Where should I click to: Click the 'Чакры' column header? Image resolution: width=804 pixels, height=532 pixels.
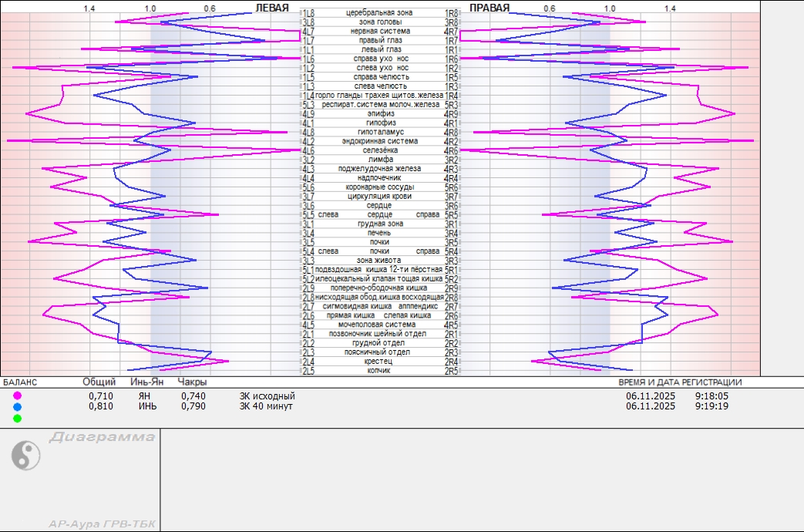(192, 382)
